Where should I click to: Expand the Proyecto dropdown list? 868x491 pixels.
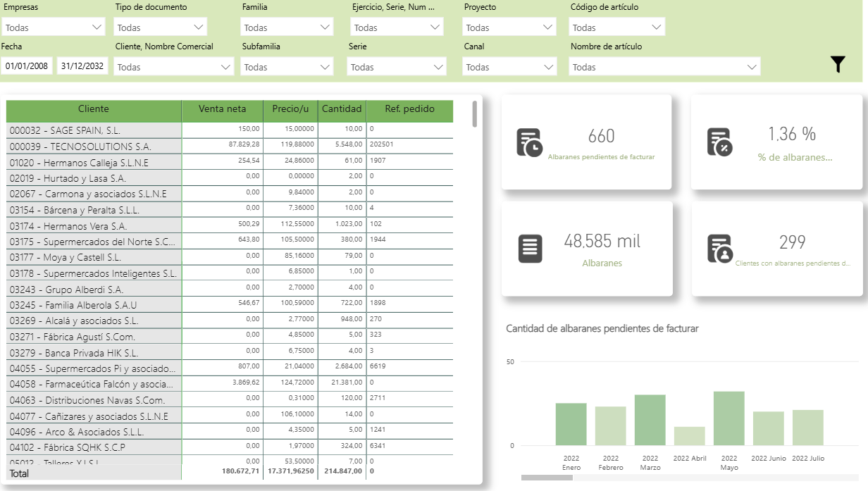click(509, 27)
